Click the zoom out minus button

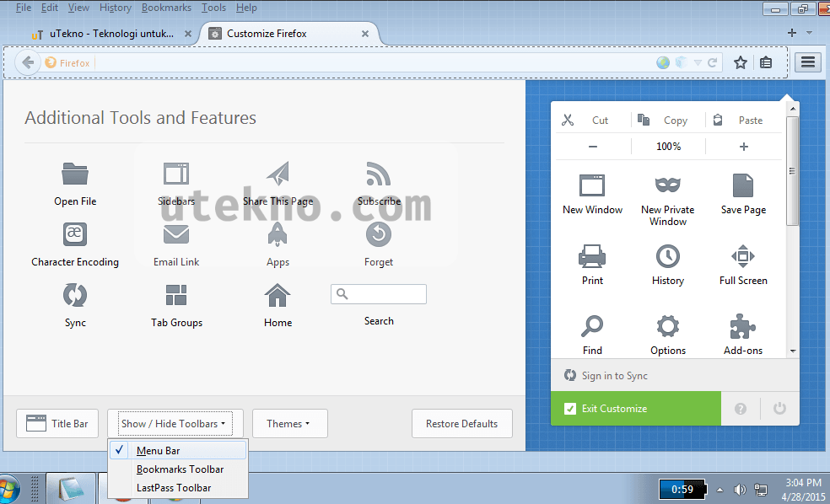click(x=593, y=147)
